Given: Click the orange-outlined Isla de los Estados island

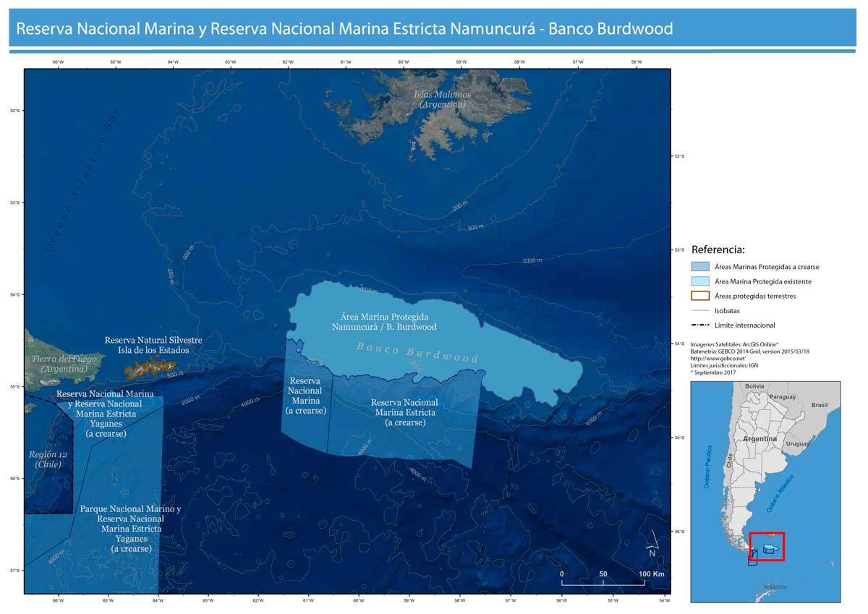Looking at the screenshot, I should click(150, 370).
